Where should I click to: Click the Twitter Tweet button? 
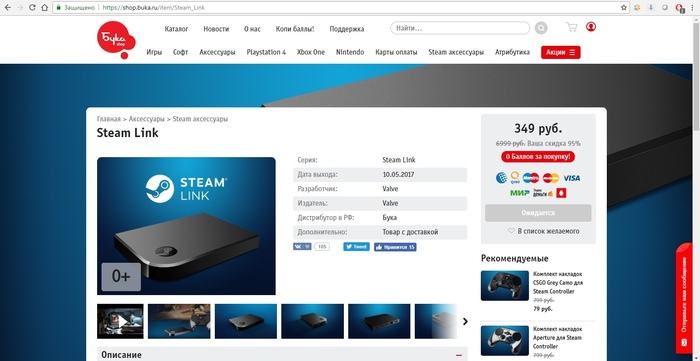tap(356, 247)
